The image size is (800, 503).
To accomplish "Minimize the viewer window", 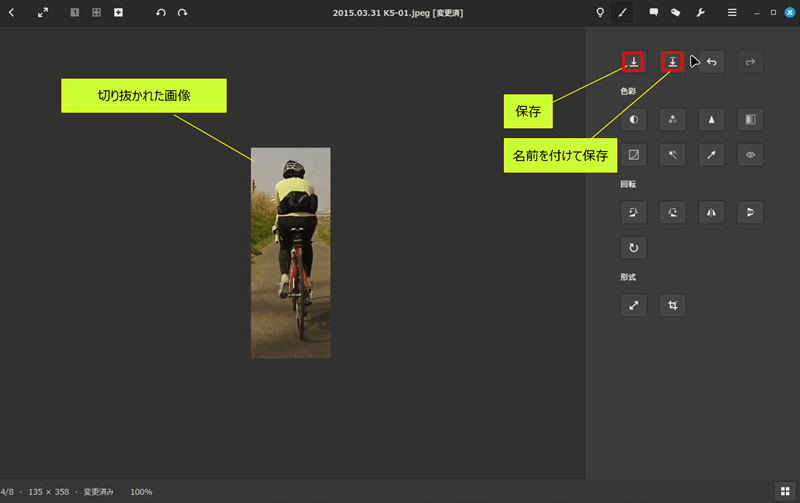I will [757, 13].
